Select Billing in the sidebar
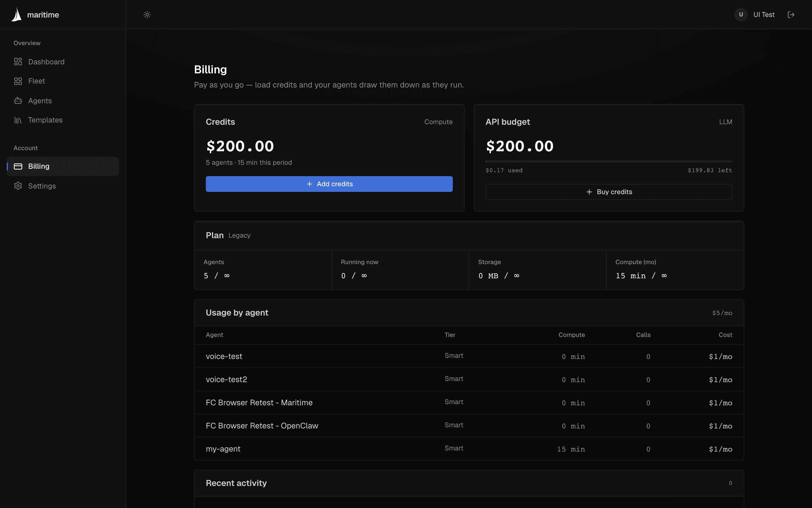Viewport: 812px width, 508px height. tap(63, 166)
